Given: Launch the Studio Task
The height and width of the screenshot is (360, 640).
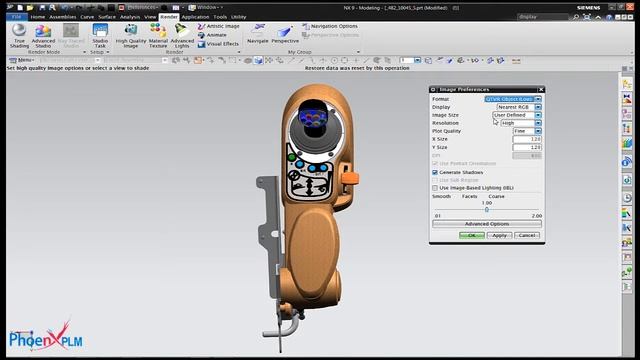Looking at the screenshot, I should click(x=100, y=36).
